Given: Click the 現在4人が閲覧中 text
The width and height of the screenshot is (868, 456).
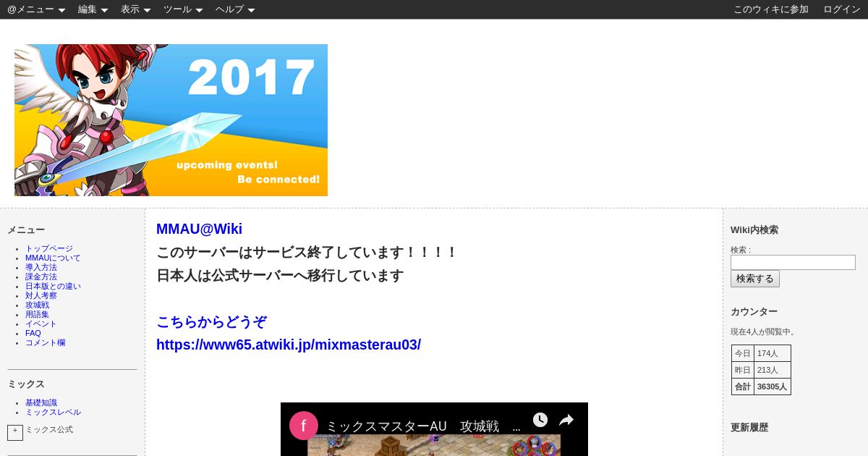Looking at the screenshot, I should [x=764, y=332].
